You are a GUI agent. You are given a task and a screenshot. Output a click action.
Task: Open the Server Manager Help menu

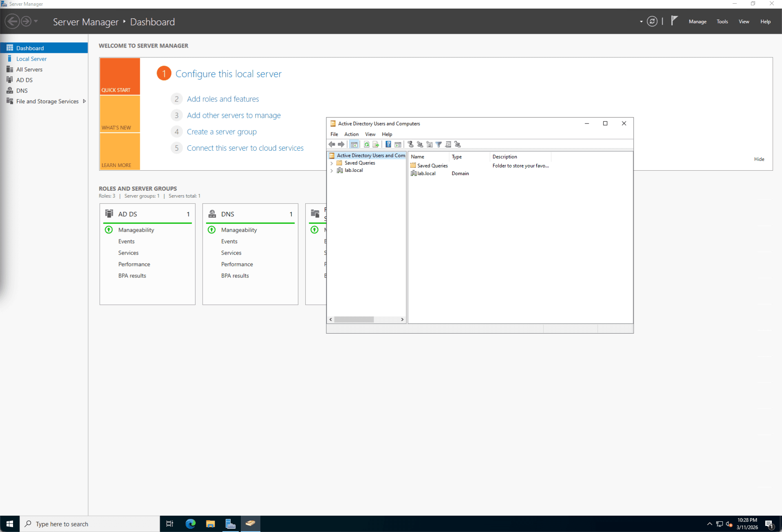765,22
